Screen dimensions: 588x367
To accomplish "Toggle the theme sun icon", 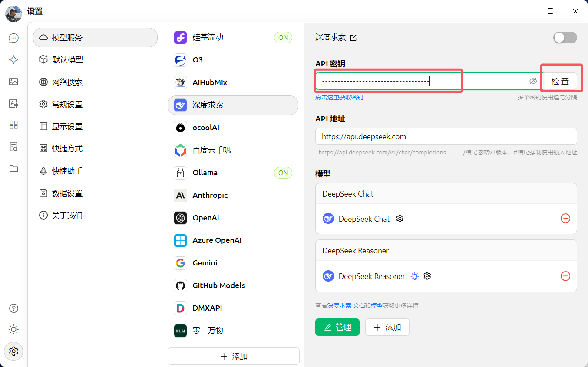I will tap(13, 329).
